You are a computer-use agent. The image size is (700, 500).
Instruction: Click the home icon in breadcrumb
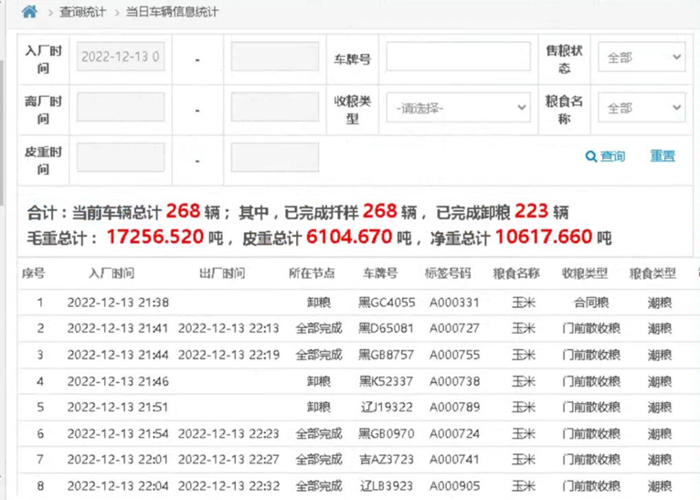click(x=29, y=11)
